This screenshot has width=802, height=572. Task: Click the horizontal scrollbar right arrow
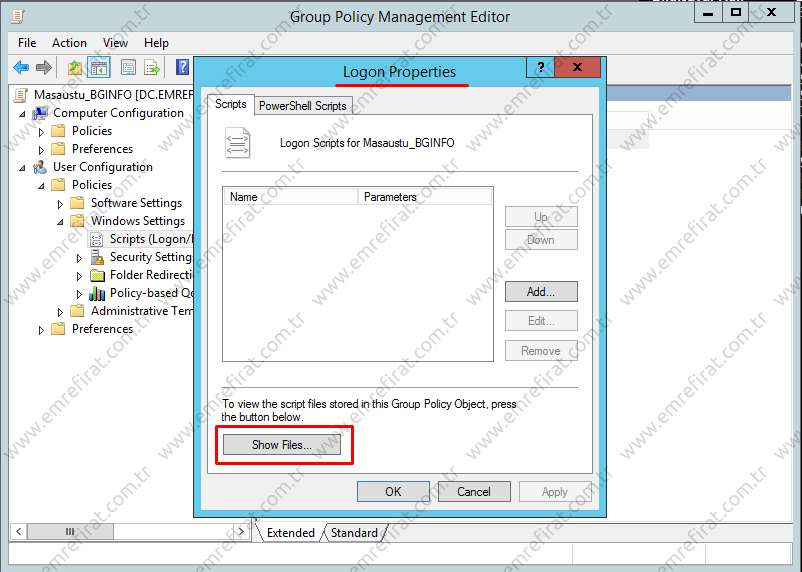(241, 532)
